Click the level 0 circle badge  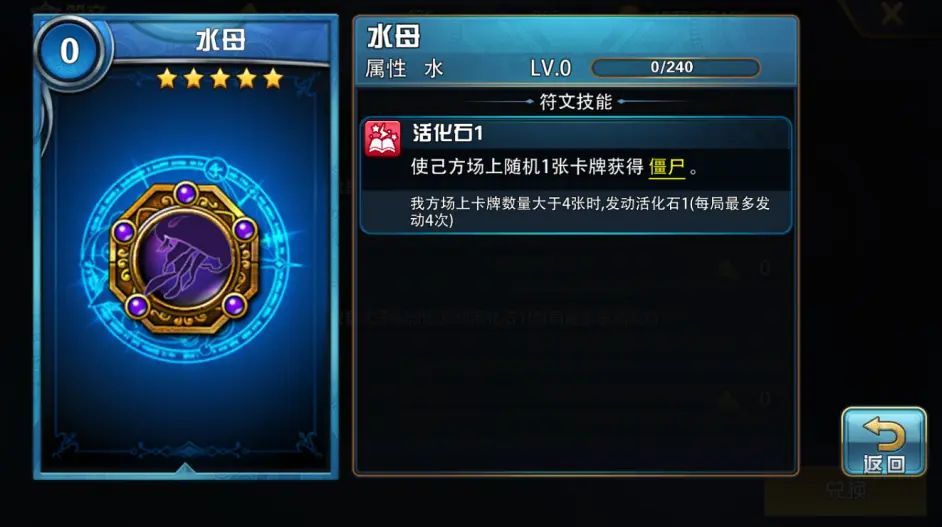click(69, 50)
